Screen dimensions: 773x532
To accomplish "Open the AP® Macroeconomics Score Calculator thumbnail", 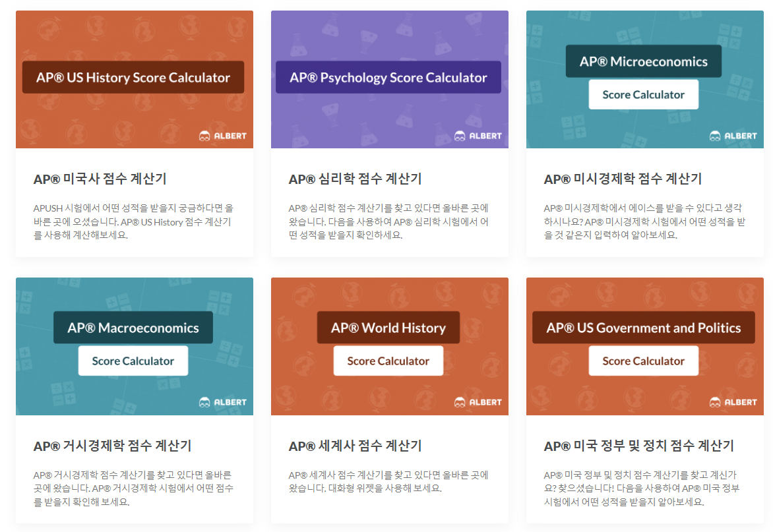I will [135, 346].
